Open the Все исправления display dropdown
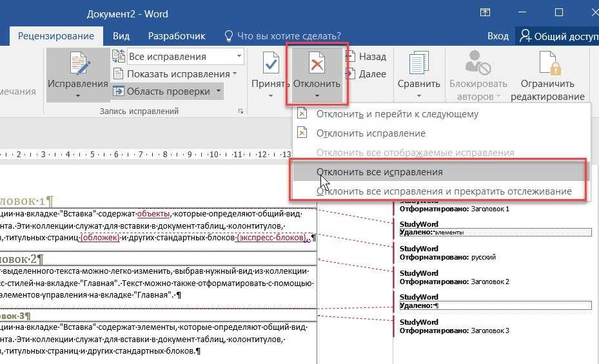The height and width of the screenshot is (364, 599). click(x=185, y=57)
